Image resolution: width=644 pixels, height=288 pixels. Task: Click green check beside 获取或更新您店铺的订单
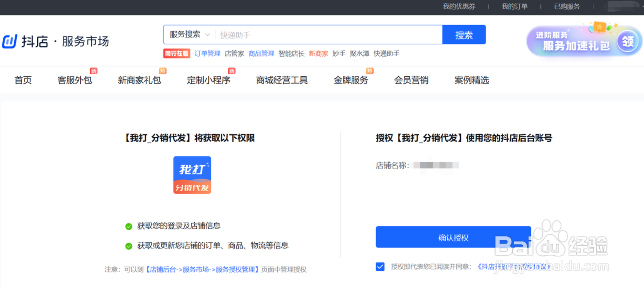pyautogui.click(x=129, y=246)
